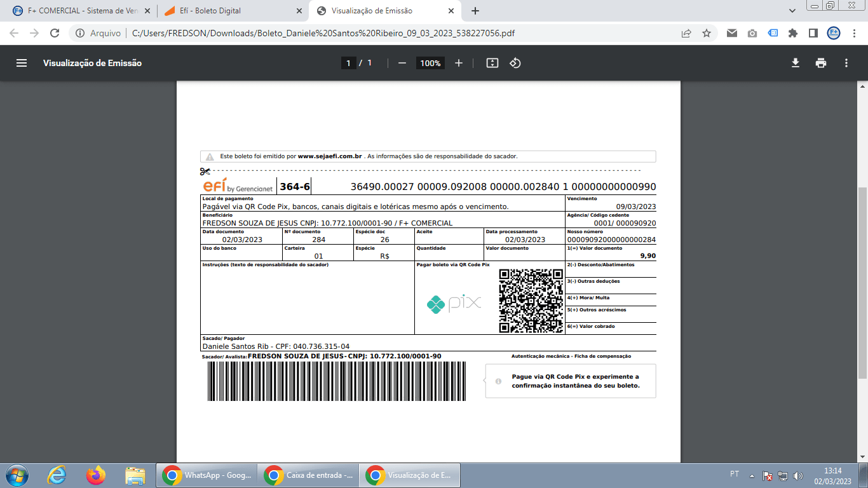
Task: Open the blue tag extension
Action: point(773,33)
